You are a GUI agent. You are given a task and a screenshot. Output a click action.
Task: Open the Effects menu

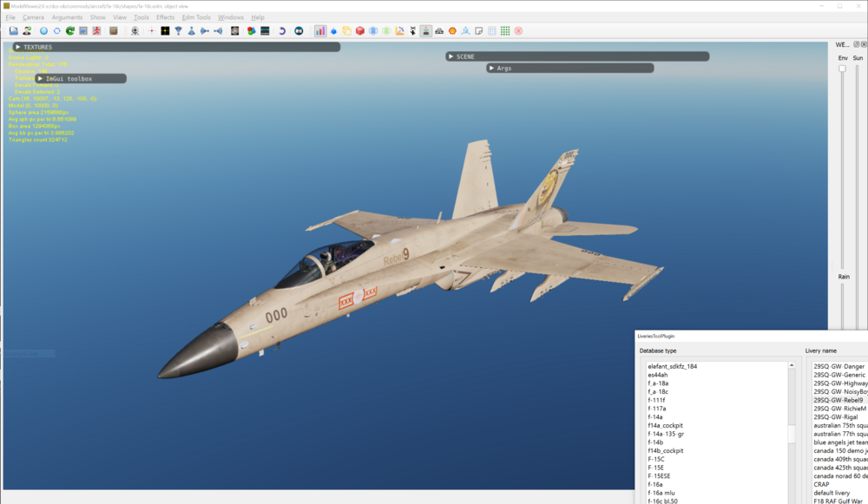[166, 16]
